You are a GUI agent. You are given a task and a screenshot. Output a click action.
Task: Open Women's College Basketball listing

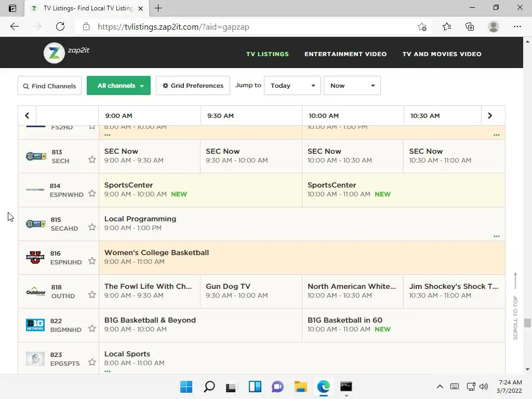tap(302, 258)
